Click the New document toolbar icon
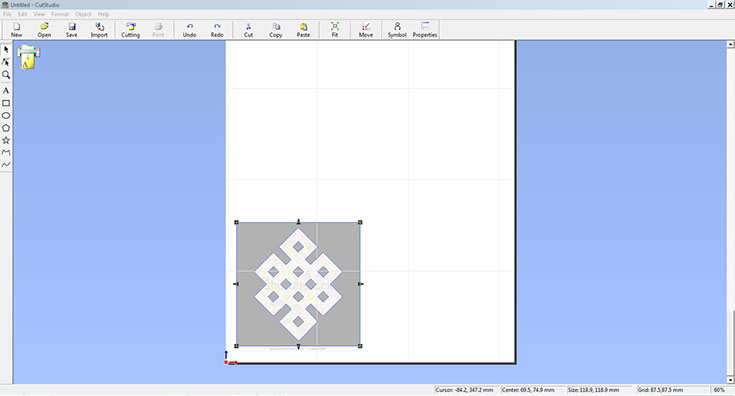 point(16,30)
